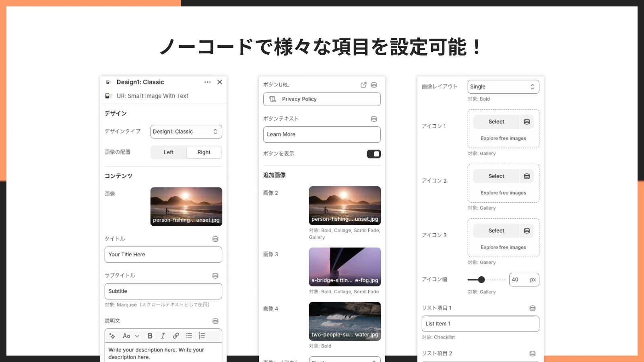This screenshot has height=362, width=644.
Task: Toggle italic formatting in description editor
Action: [x=163, y=336]
